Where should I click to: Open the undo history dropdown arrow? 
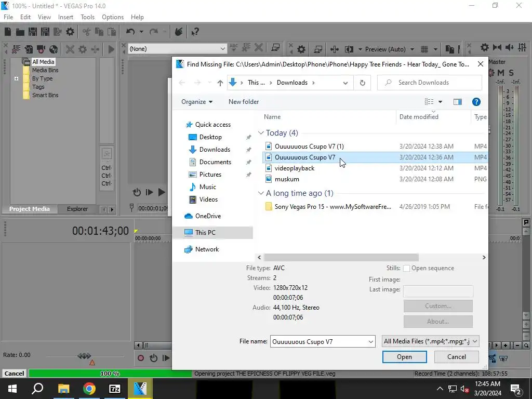(x=141, y=32)
